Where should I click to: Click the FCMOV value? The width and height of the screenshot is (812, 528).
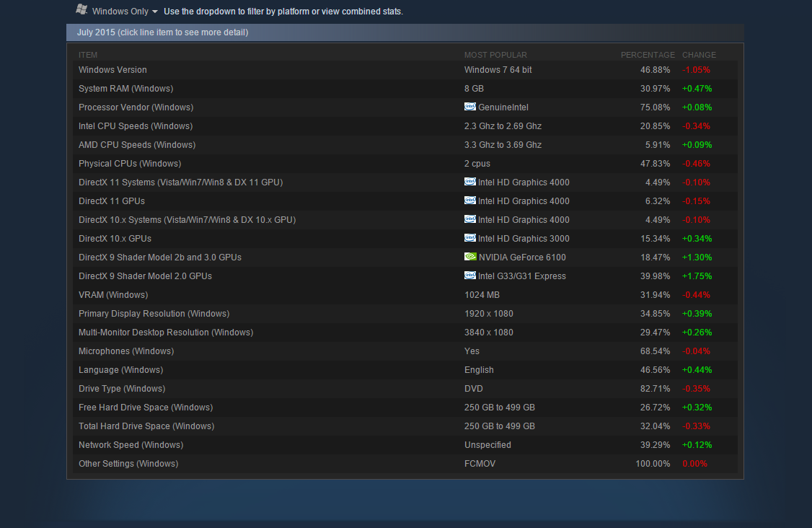click(480, 464)
